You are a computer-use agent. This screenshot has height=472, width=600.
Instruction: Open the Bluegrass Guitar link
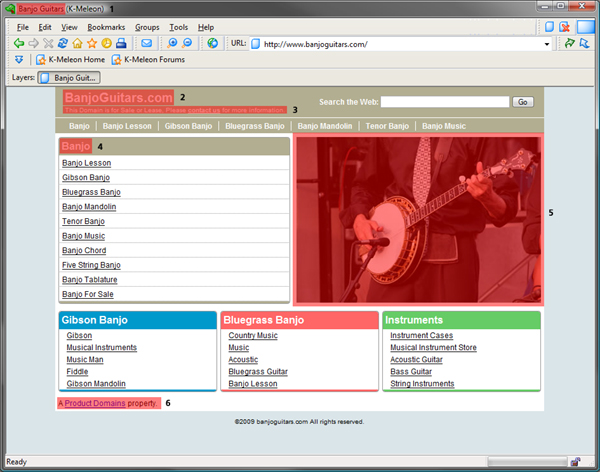[x=258, y=371]
